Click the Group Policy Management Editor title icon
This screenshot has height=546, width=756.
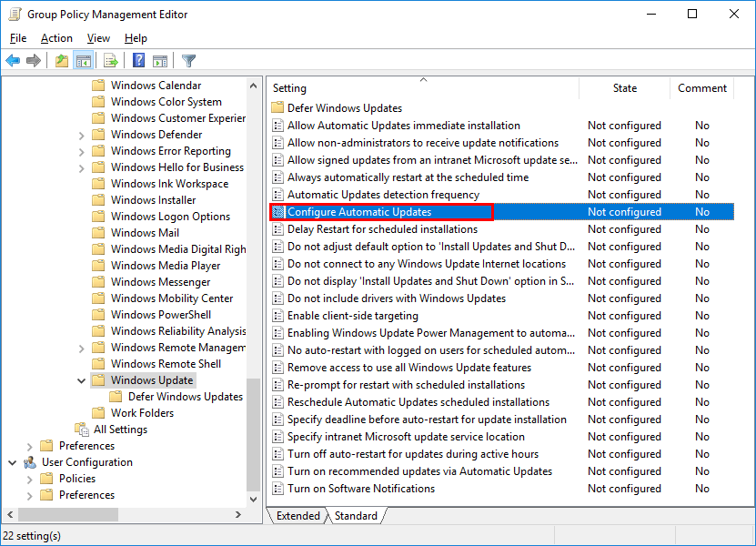coord(15,14)
